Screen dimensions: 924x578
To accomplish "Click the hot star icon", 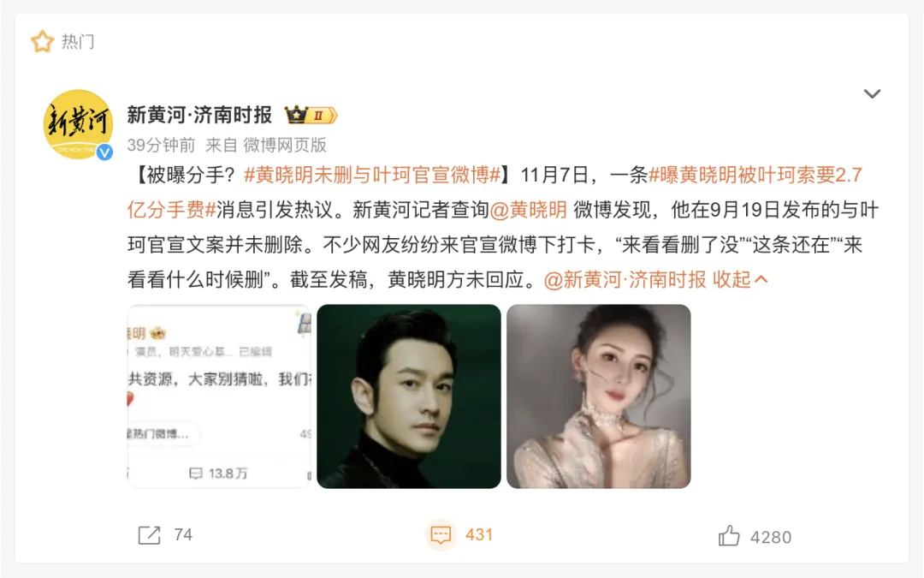I will 43,42.
